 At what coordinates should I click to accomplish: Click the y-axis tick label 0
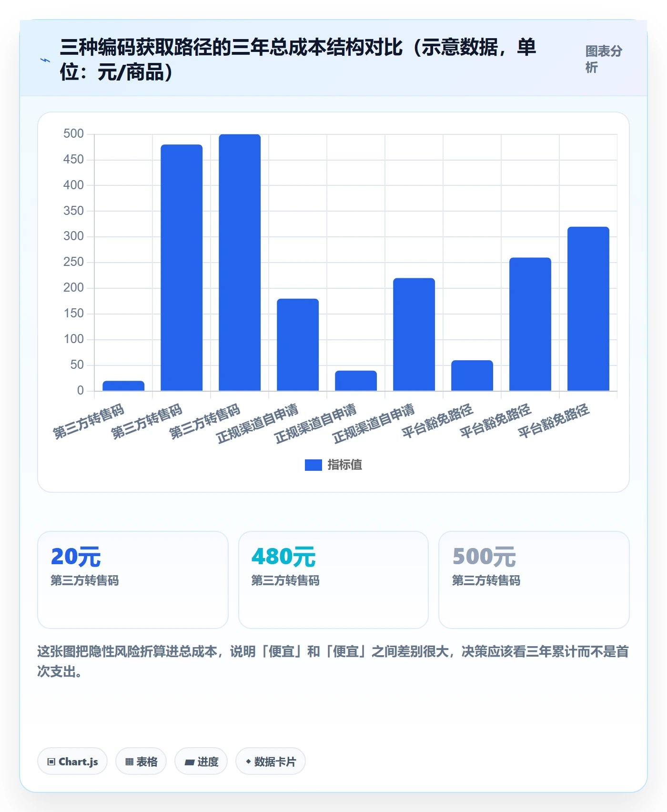click(81, 391)
